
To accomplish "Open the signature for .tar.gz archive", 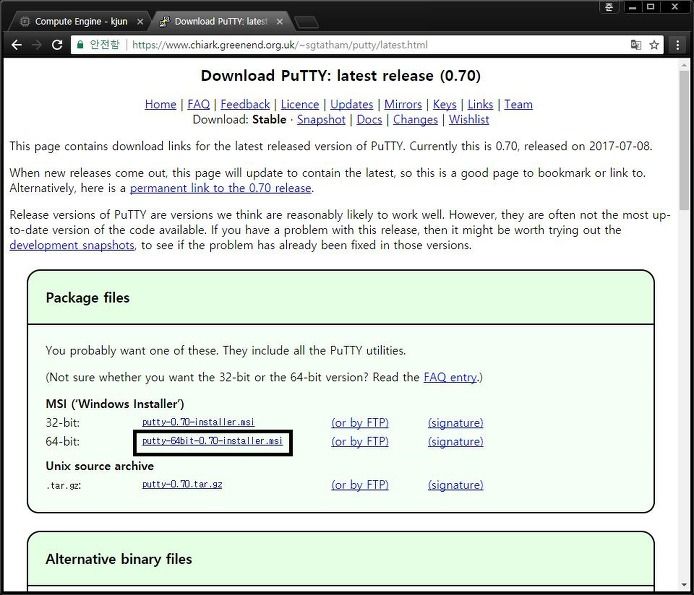I will (x=455, y=485).
